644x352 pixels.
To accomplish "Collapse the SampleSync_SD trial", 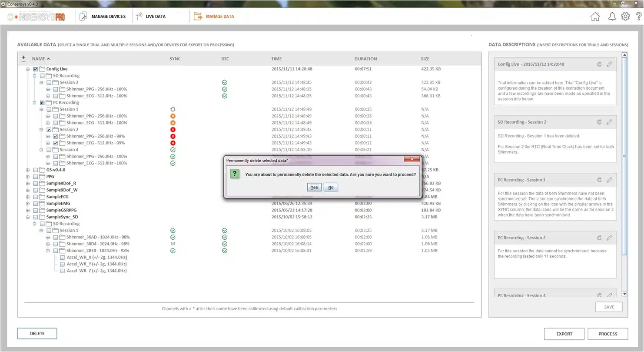I will 28,217.
